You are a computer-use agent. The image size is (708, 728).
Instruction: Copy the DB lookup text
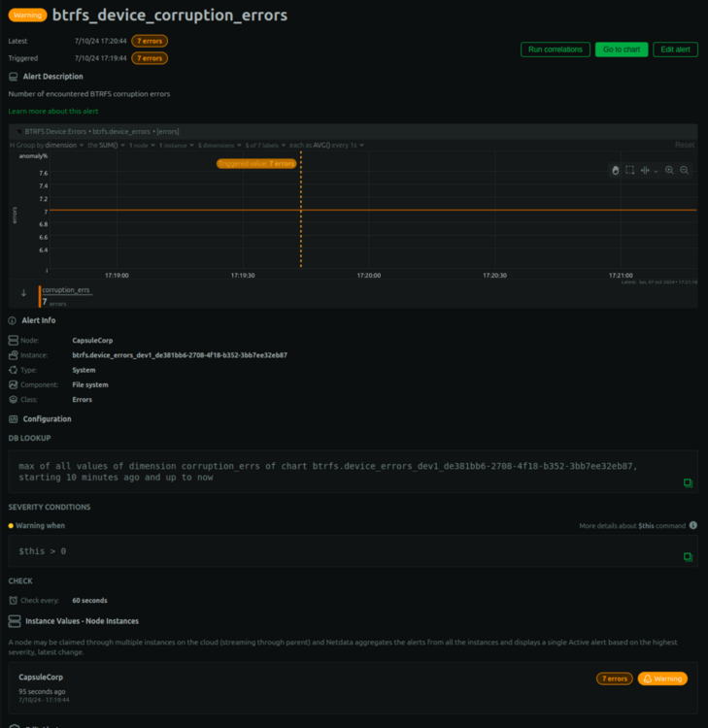point(688,483)
